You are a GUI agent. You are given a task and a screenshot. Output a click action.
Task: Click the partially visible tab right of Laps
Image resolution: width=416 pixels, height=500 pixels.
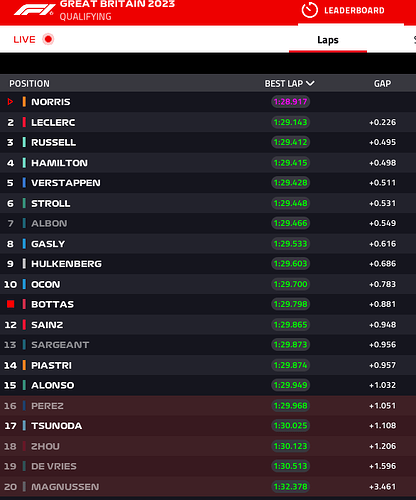click(415, 40)
